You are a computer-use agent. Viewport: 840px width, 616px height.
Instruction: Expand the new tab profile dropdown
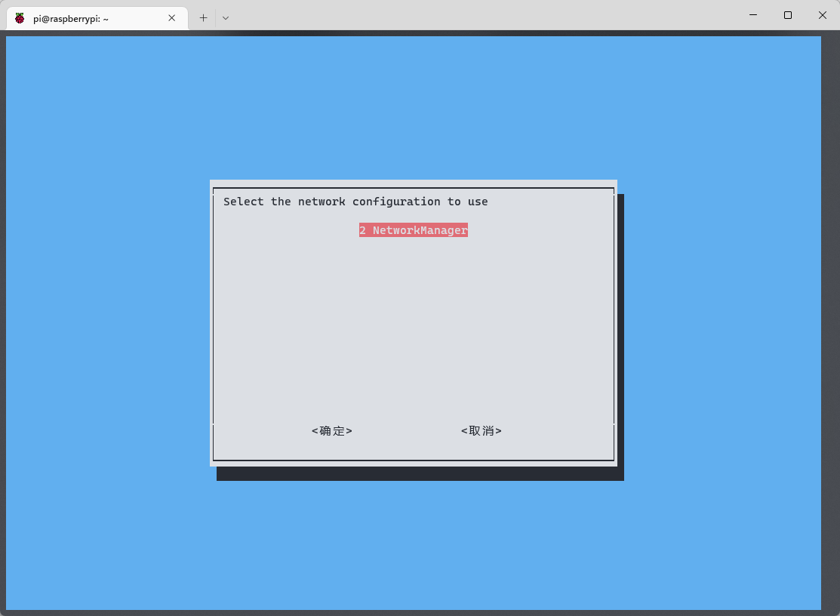click(x=226, y=18)
